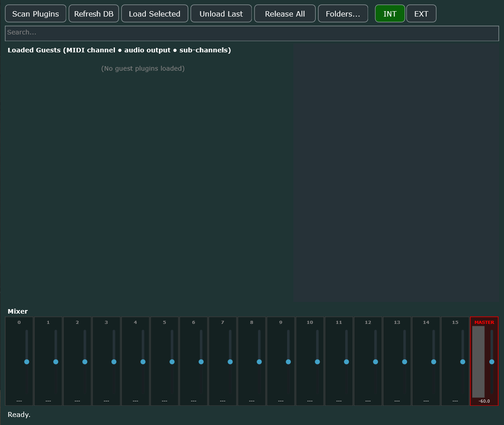Click the Loaded Guests heading text
Screen dimensions: 504x425
click(119, 50)
